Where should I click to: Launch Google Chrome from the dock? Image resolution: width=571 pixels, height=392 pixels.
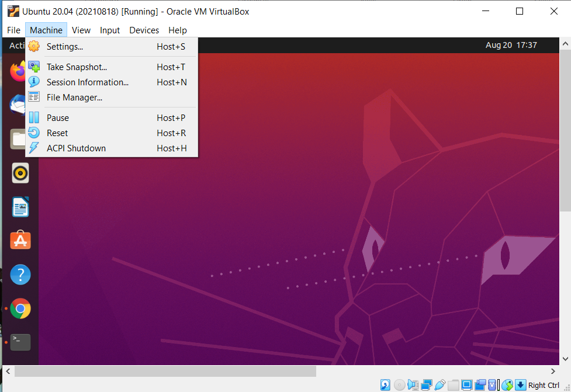point(20,308)
